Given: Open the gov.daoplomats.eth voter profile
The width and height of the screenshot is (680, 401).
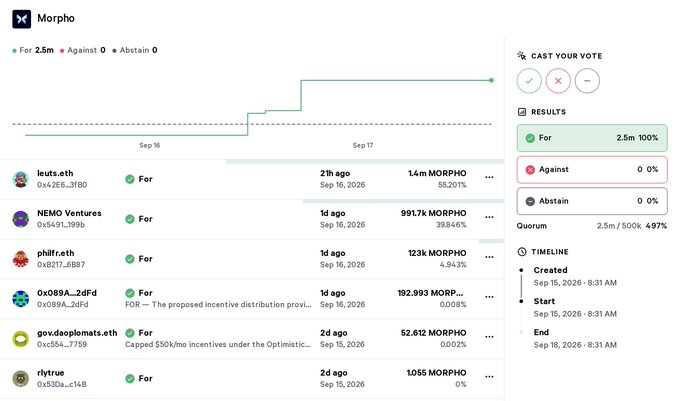Looking at the screenshot, I should click(x=77, y=333).
